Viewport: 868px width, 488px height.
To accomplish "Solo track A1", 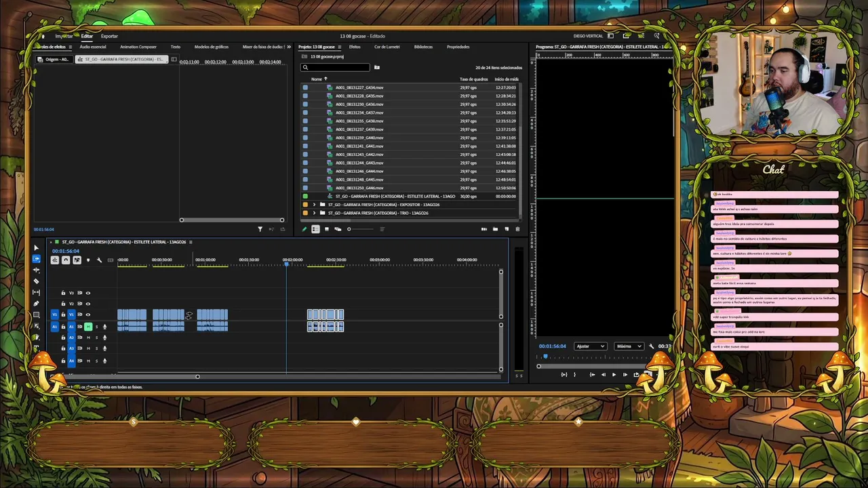I will (x=96, y=327).
